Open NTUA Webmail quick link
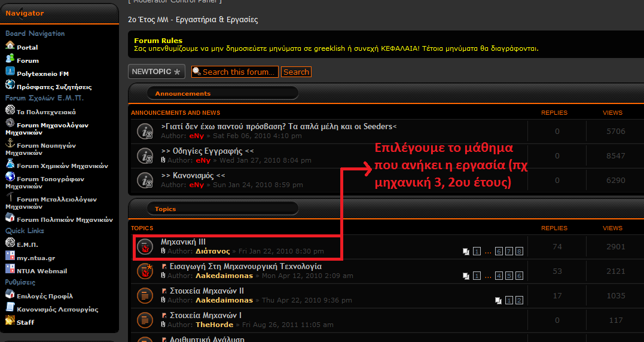Viewport: 644px width, 342px height. [42, 271]
